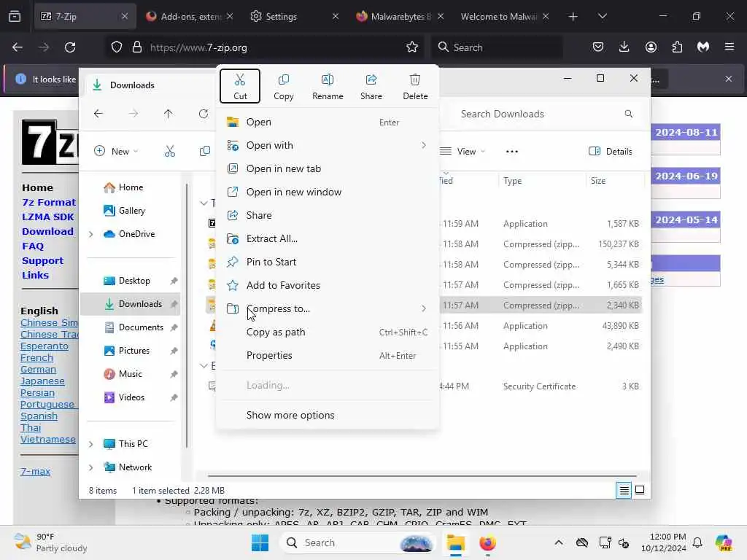Go up one folder level in Explorer

[169, 113]
